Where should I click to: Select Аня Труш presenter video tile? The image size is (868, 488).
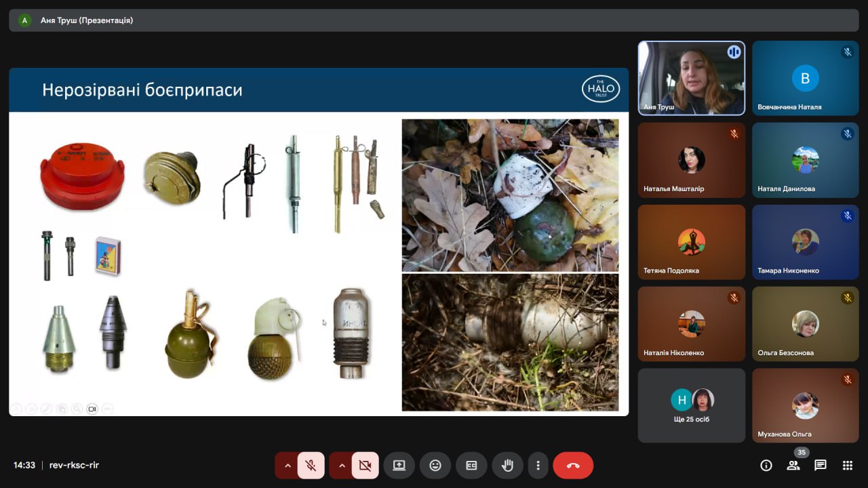coord(691,78)
